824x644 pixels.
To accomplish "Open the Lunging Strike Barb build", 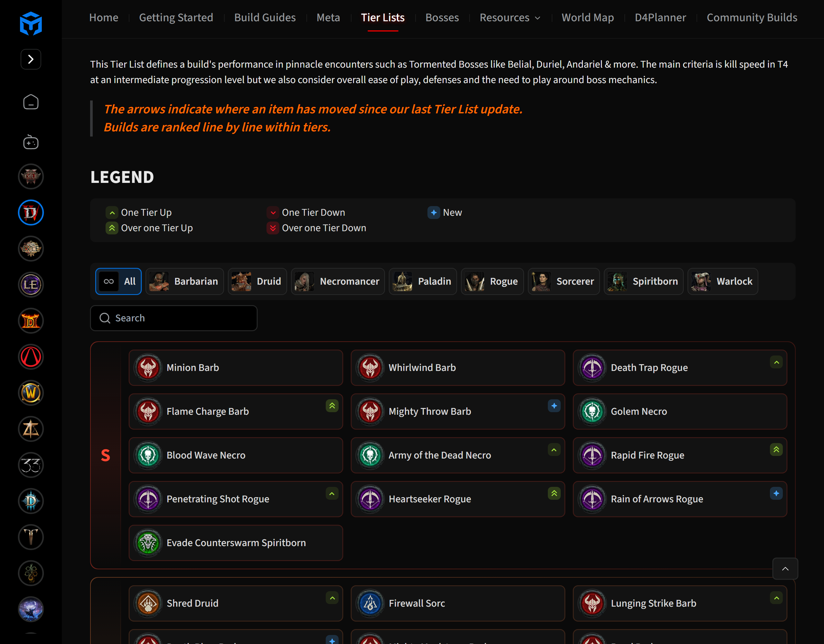I will (680, 603).
